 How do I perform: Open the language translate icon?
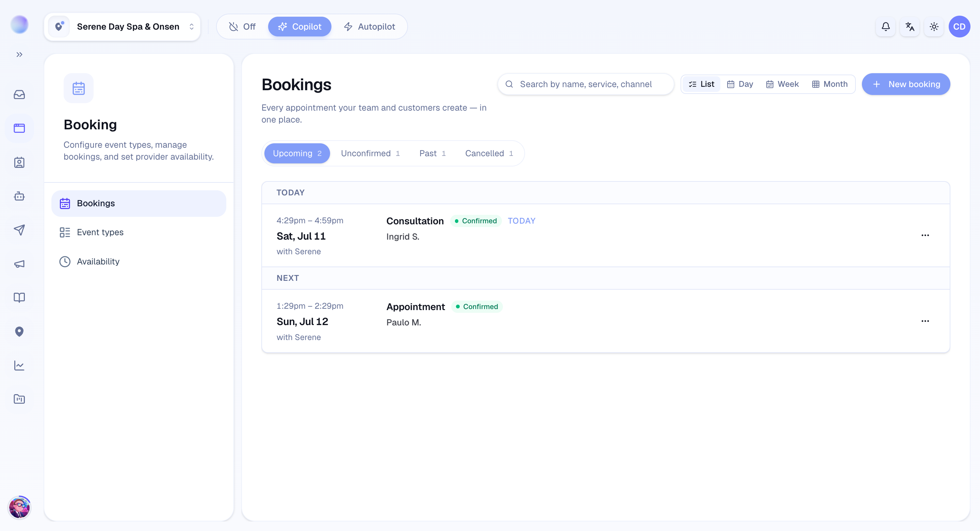point(910,27)
